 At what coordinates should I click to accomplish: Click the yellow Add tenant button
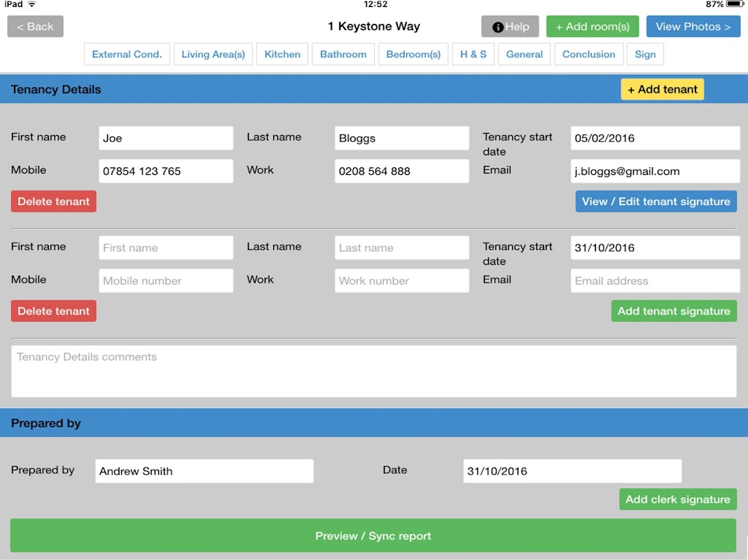[662, 89]
